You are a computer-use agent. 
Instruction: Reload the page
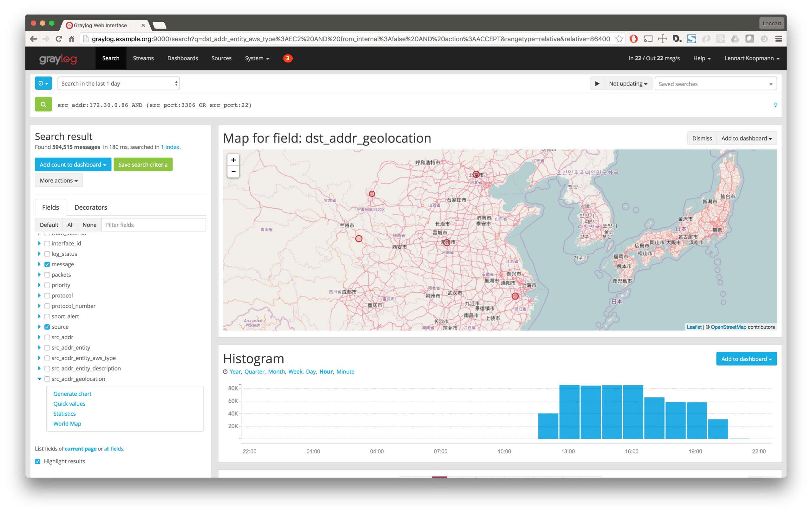[x=58, y=39]
